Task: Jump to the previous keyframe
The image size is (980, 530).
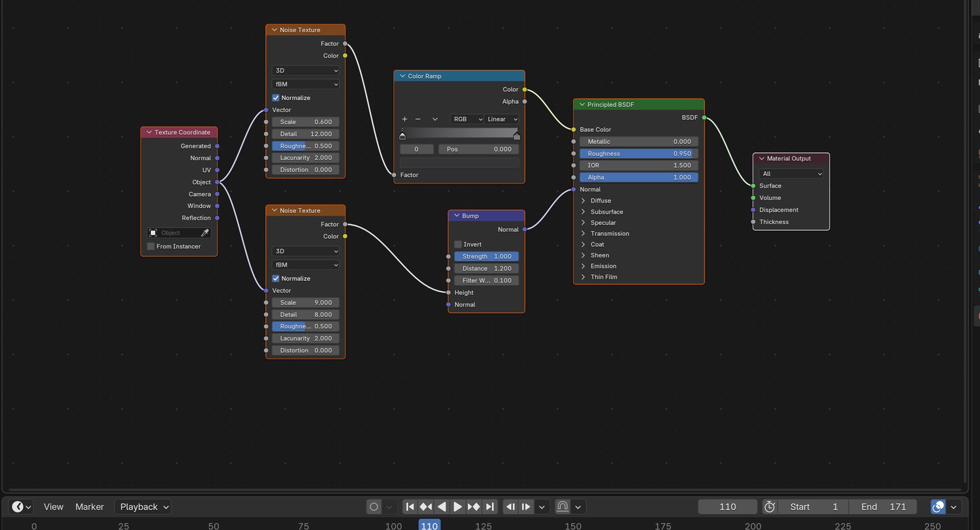Action: tap(425, 506)
